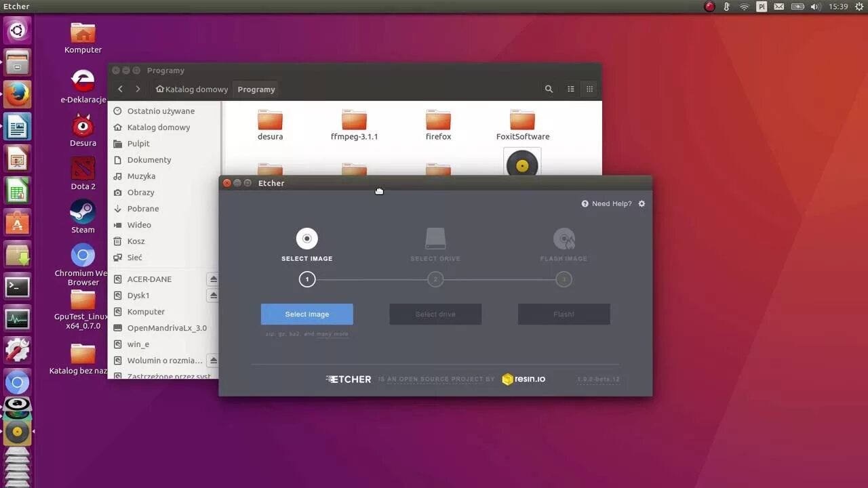The image size is (868, 488).
Task: Select the desura folder
Action: point(270,125)
